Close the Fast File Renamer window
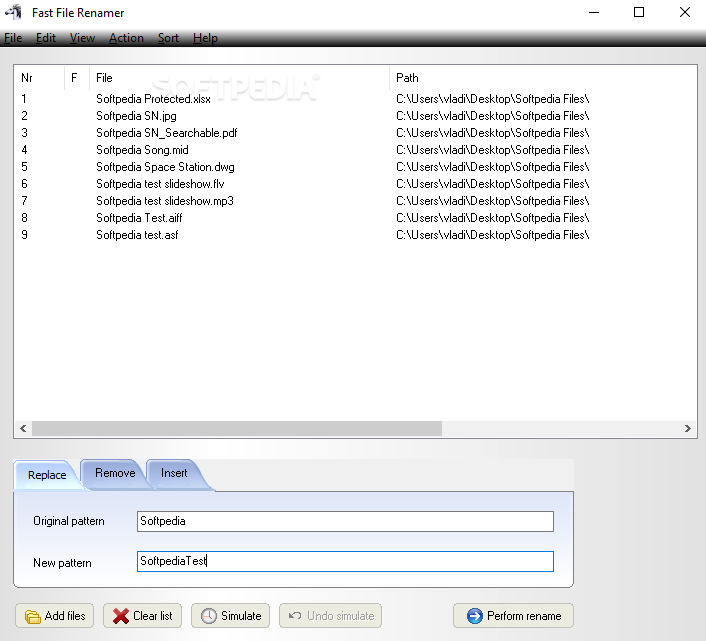 (685, 12)
